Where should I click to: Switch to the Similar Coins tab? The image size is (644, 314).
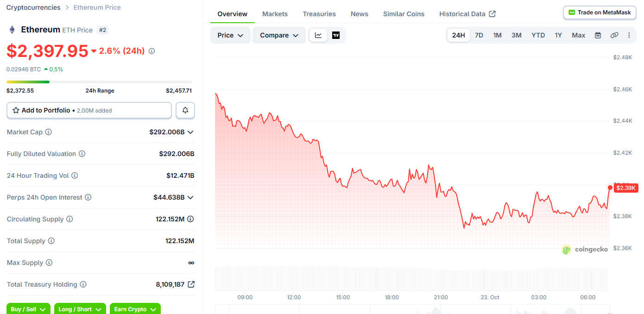404,14
